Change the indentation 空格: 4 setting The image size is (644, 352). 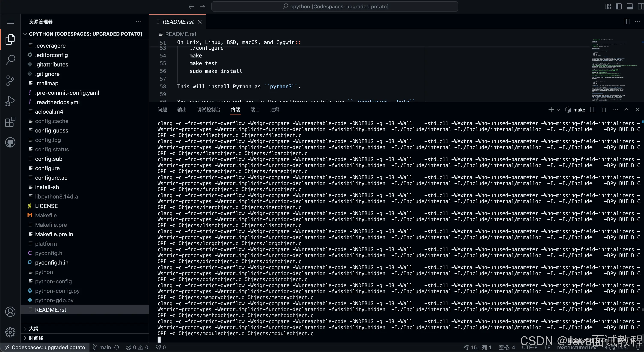point(507,347)
